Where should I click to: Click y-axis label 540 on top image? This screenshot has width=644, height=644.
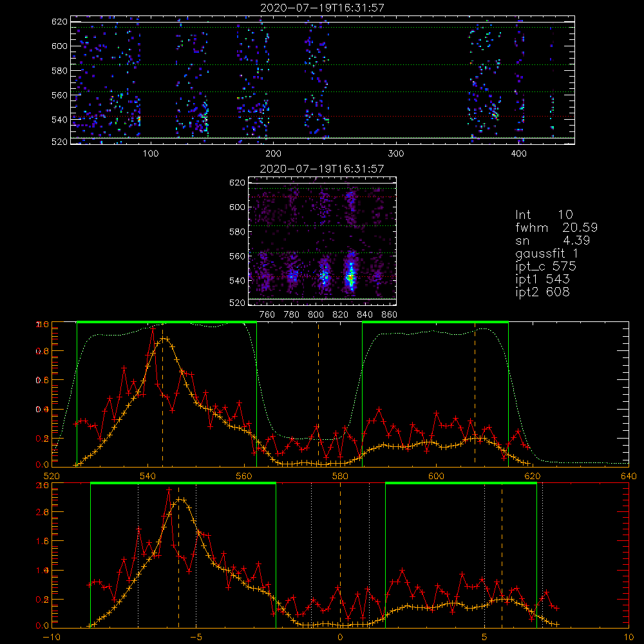click(59, 120)
